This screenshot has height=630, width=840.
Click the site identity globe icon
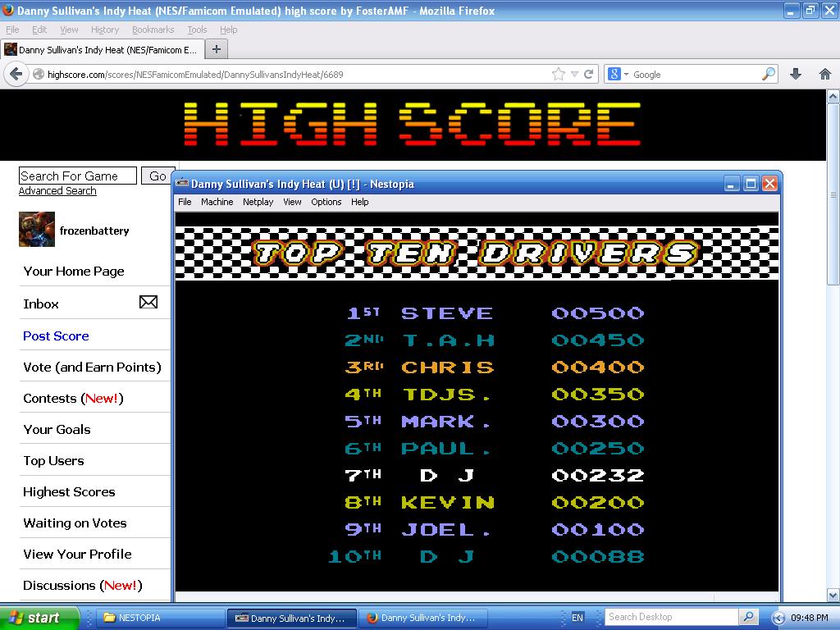[x=38, y=75]
